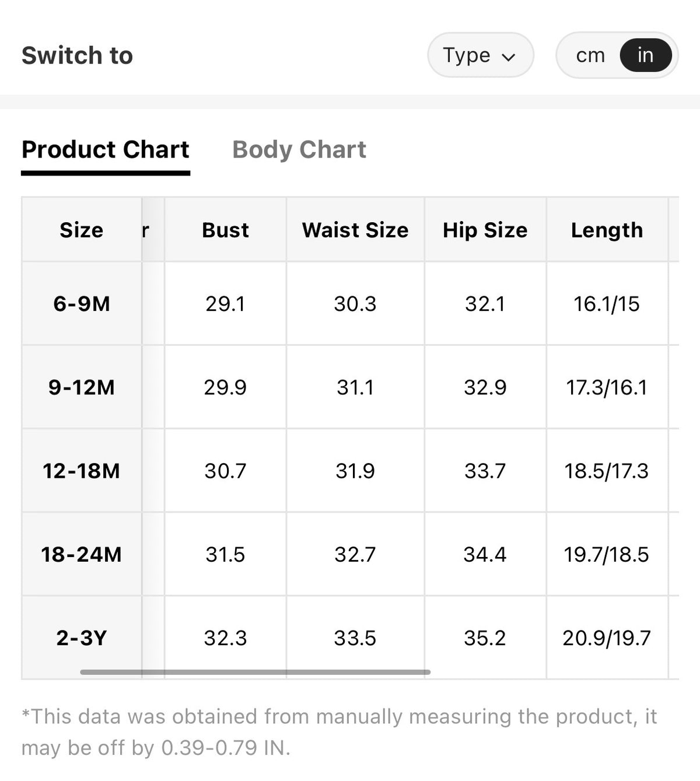Click the 29.1 bust value cell
The width and height of the screenshot is (700, 781).
pyautogui.click(x=225, y=303)
